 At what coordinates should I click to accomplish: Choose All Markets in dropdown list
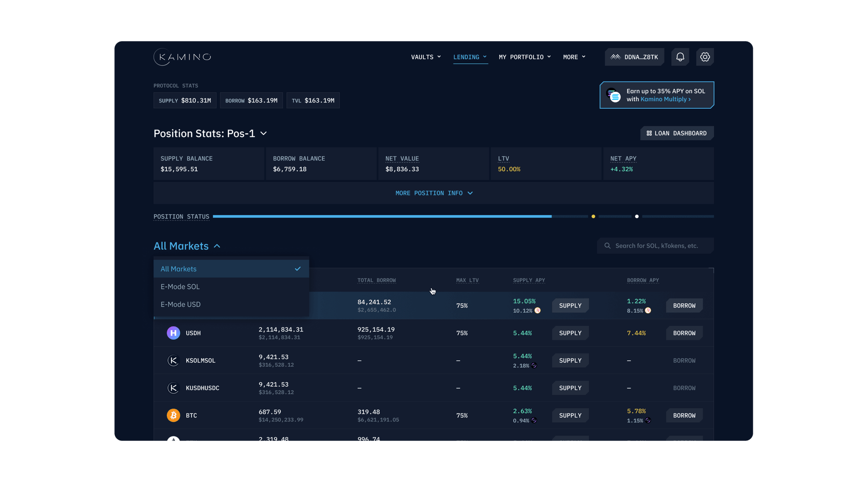[x=231, y=269]
